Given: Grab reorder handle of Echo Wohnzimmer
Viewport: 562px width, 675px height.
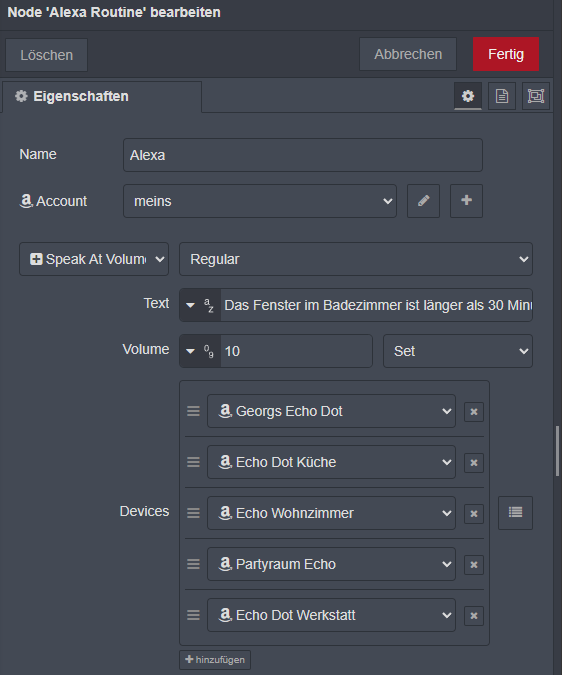Looking at the screenshot, I should (x=193, y=513).
